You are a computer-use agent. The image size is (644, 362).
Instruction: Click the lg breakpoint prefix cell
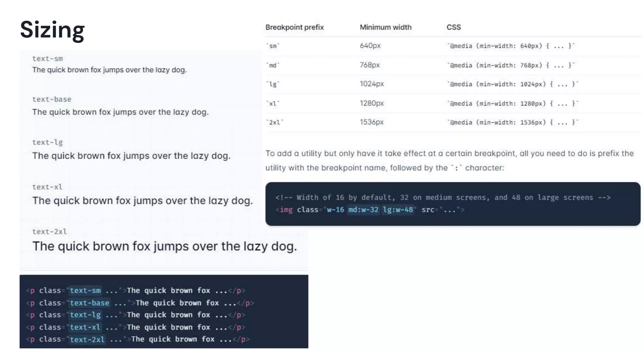tap(273, 84)
